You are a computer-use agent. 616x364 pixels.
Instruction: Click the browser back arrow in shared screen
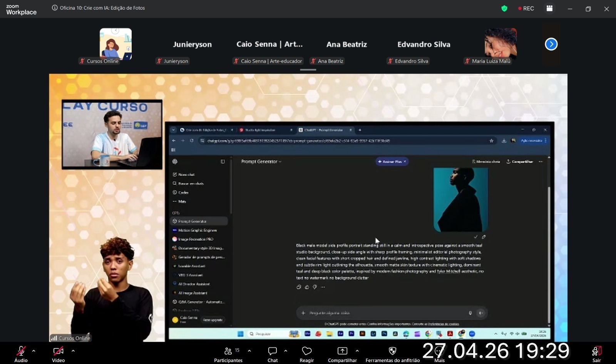[174, 141]
